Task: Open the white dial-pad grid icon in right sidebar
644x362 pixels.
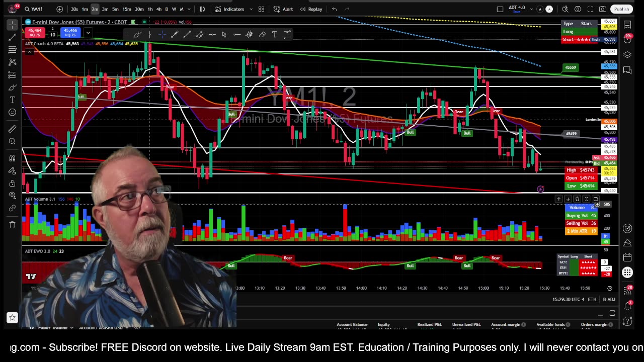Action: [627, 273]
